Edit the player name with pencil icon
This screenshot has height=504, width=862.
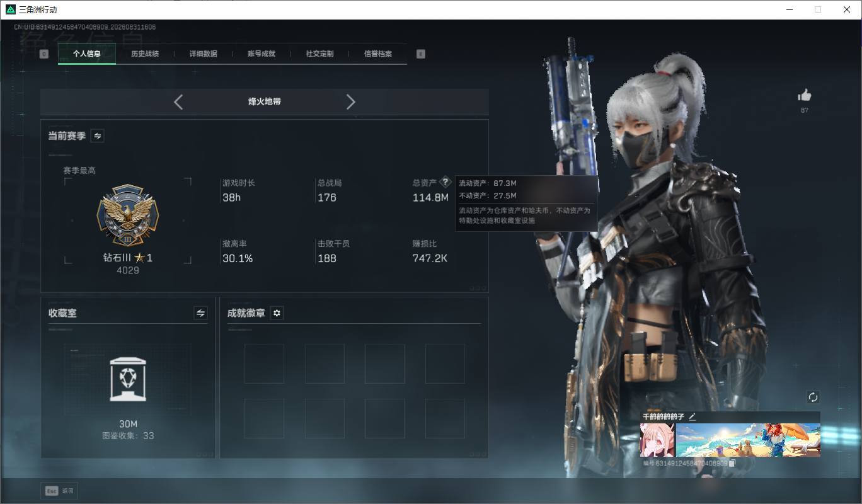coord(692,416)
